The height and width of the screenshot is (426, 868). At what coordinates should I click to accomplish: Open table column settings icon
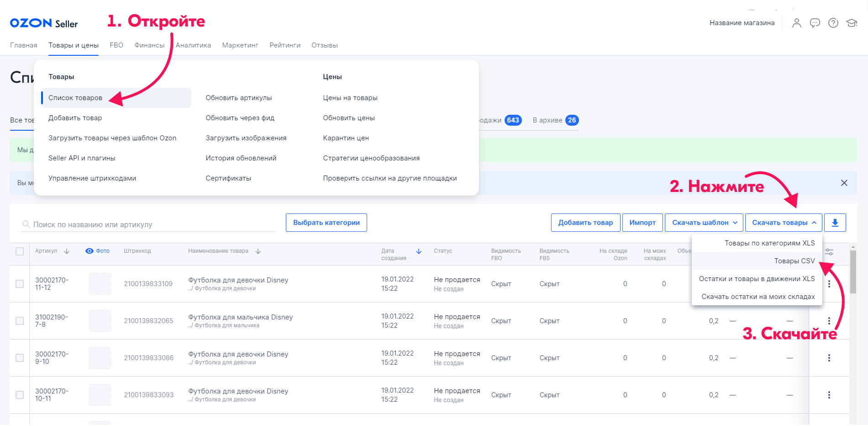pos(829,252)
